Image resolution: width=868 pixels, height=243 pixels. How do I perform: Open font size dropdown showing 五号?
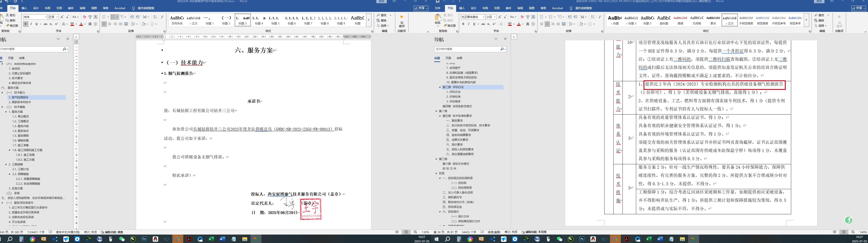pos(57,17)
